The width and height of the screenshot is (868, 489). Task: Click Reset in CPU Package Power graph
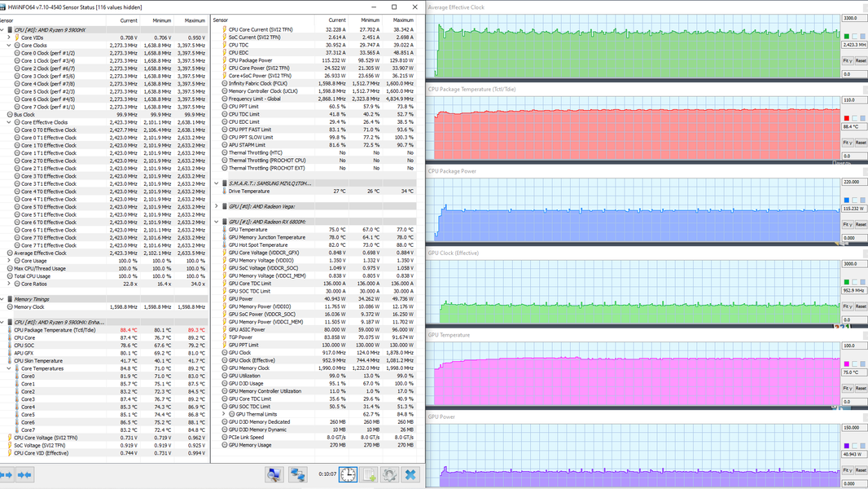pyautogui.click(x=860, y=224)
